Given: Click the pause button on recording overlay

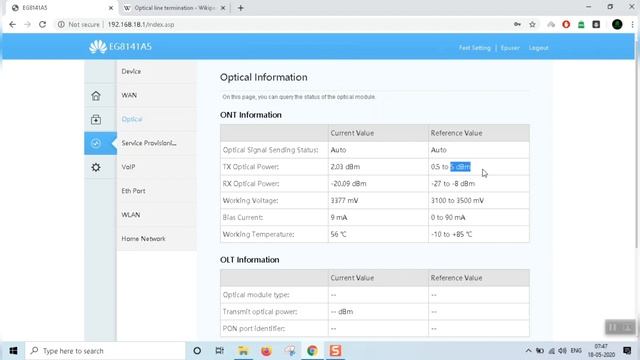Looking at the screenshot, I should pos(612,327).
